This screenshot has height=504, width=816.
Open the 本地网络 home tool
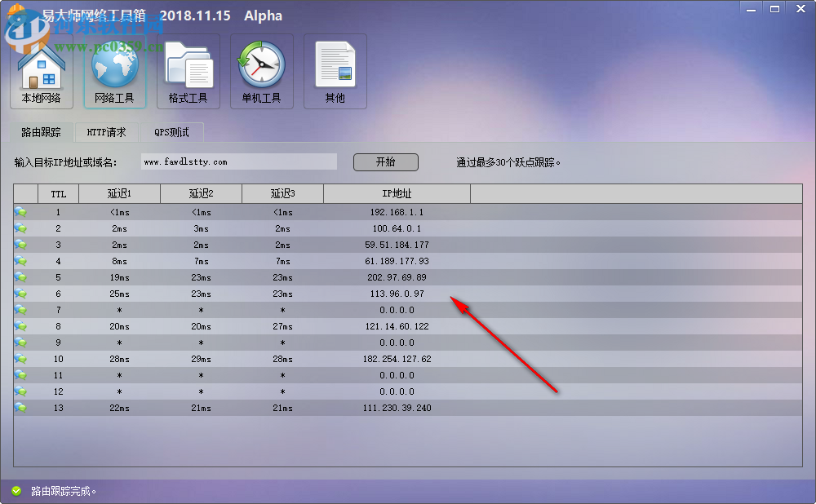pos(41,69)
